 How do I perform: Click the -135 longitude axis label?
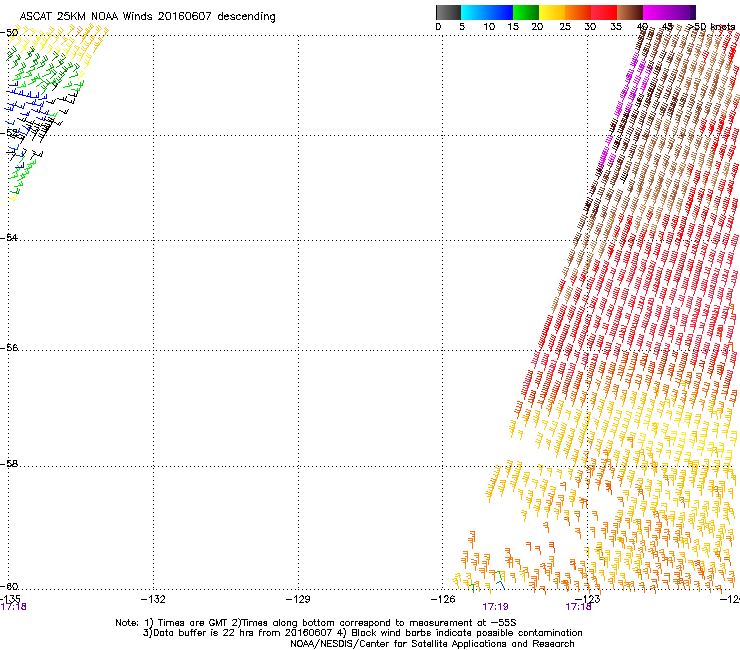(x=10, y=599)
